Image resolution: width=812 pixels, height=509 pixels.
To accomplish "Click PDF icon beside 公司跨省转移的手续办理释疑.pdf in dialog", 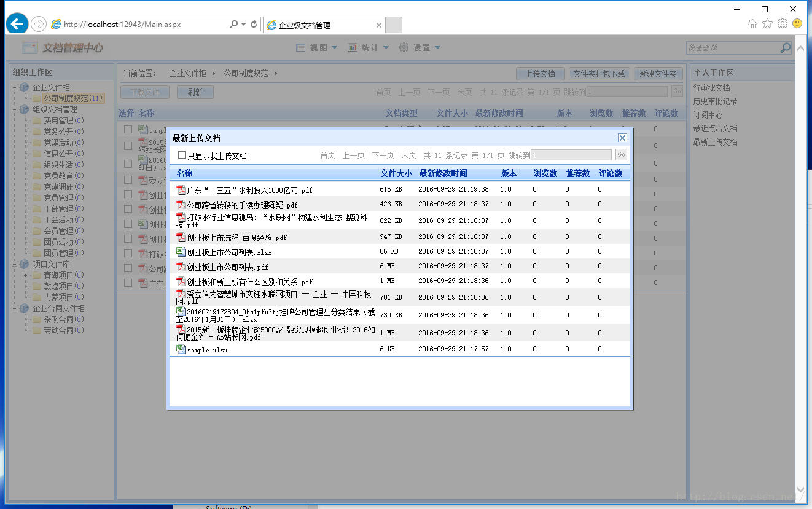I will (181, 204).
